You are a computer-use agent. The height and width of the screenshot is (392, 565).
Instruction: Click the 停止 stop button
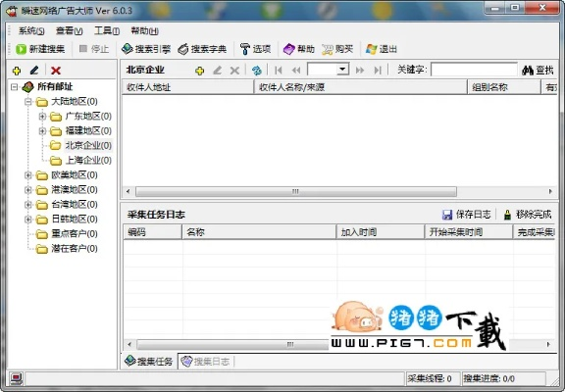coord(94,49)
